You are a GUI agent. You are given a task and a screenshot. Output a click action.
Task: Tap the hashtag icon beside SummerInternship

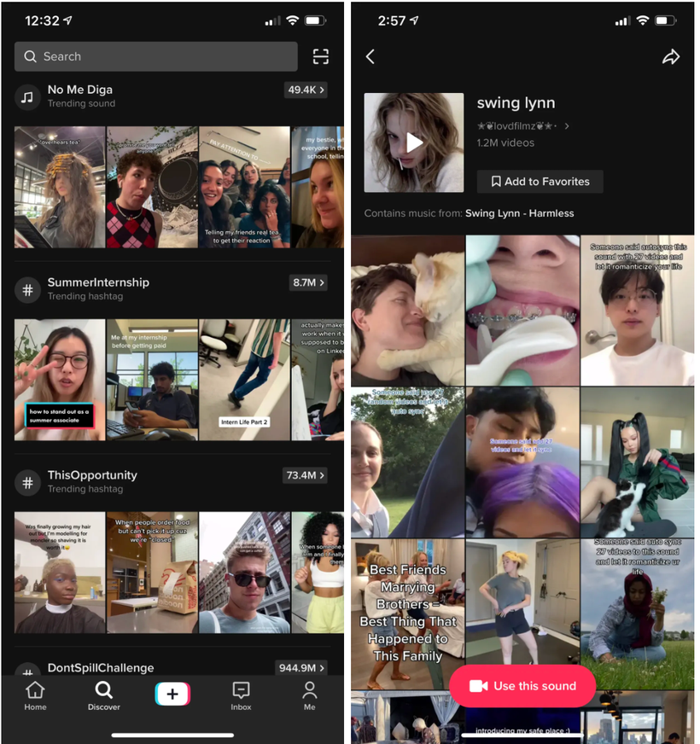[x=27, y=289]
